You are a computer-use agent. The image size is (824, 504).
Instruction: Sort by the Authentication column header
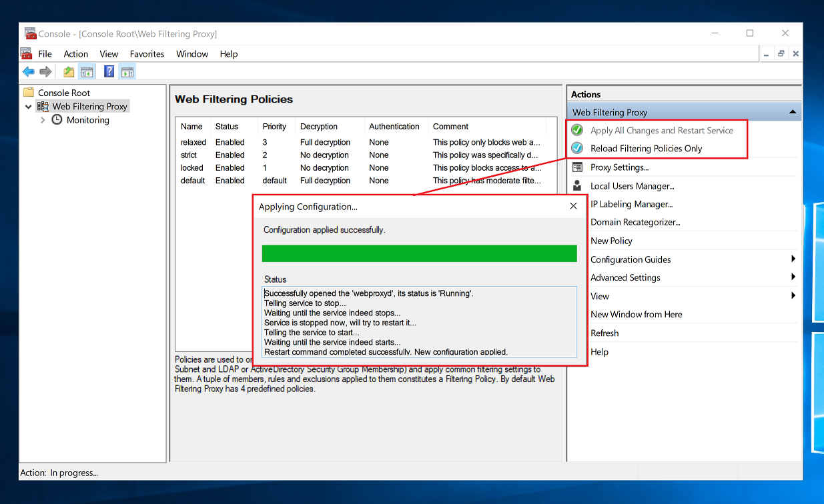tap(396, 126)
